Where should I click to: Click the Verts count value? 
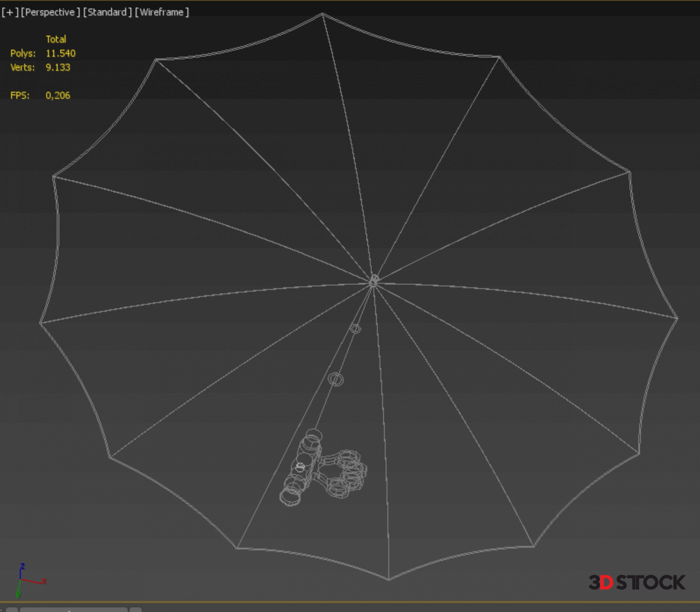58,67
